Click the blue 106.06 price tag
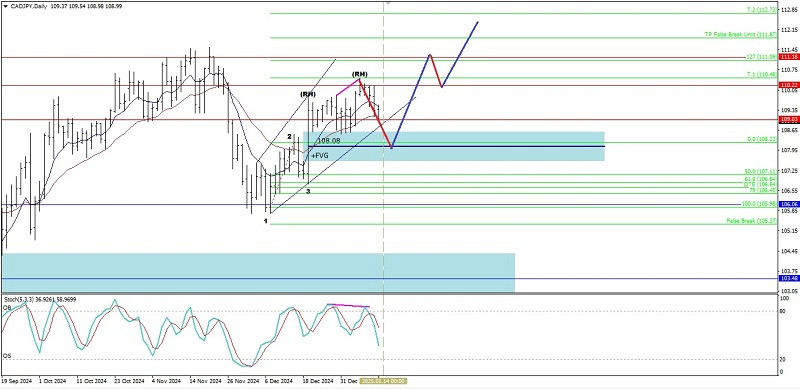 pos(789,204)
